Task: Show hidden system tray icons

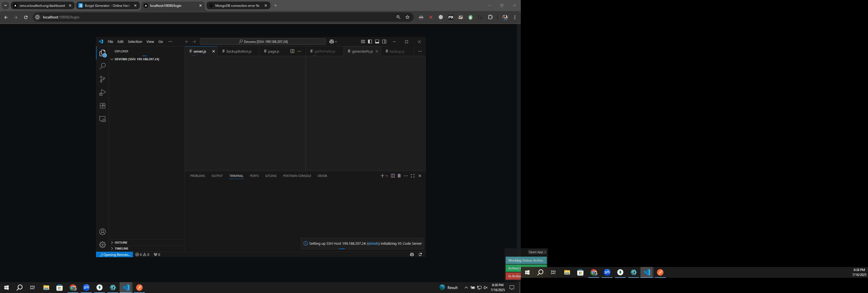Action: [x=466, y=288]
